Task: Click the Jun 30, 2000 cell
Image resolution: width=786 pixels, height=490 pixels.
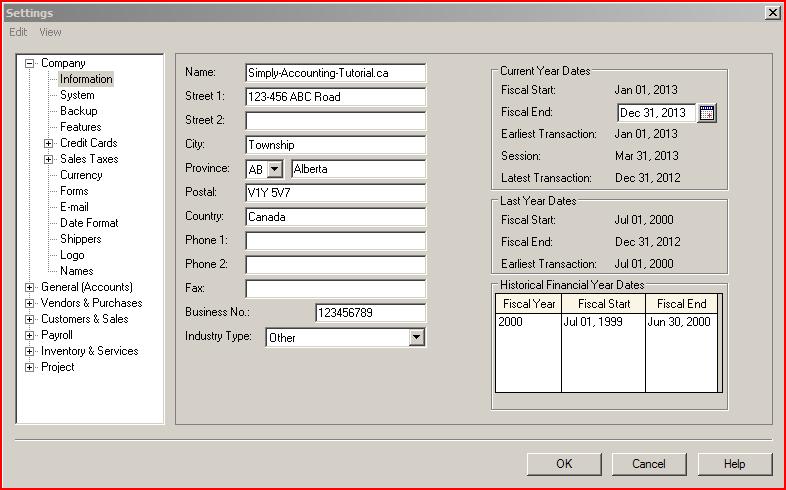Action: (x=681, y=322)
